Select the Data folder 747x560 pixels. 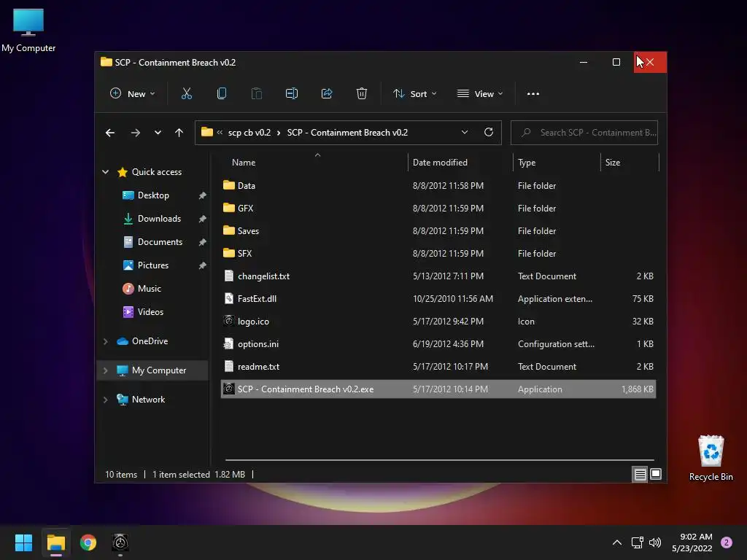(438, 186)
